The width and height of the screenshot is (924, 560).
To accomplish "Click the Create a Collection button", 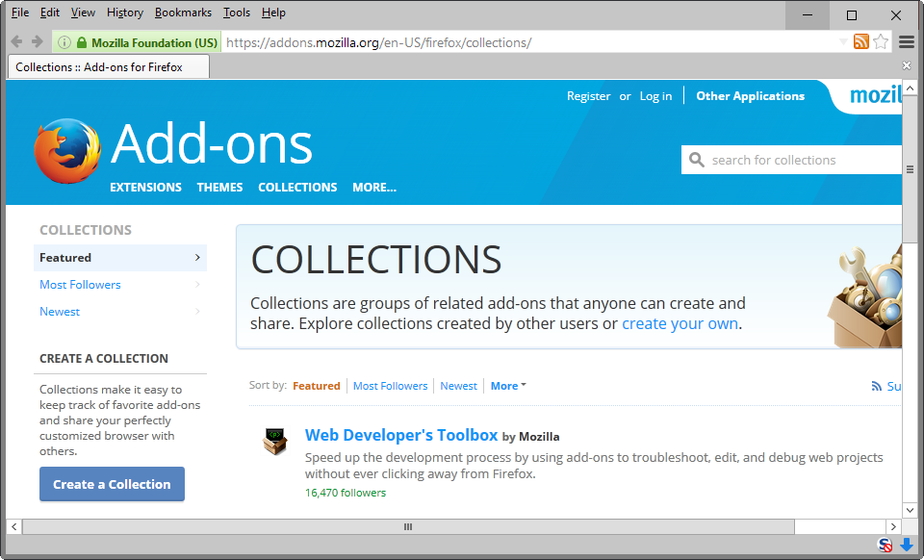I will click(112, 484).
